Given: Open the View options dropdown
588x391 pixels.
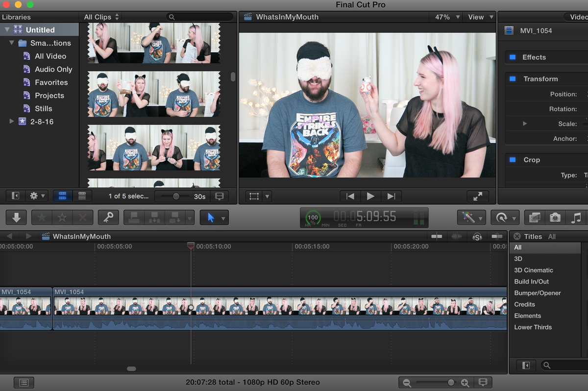Looking at the screenshot, I should (480, 17).
